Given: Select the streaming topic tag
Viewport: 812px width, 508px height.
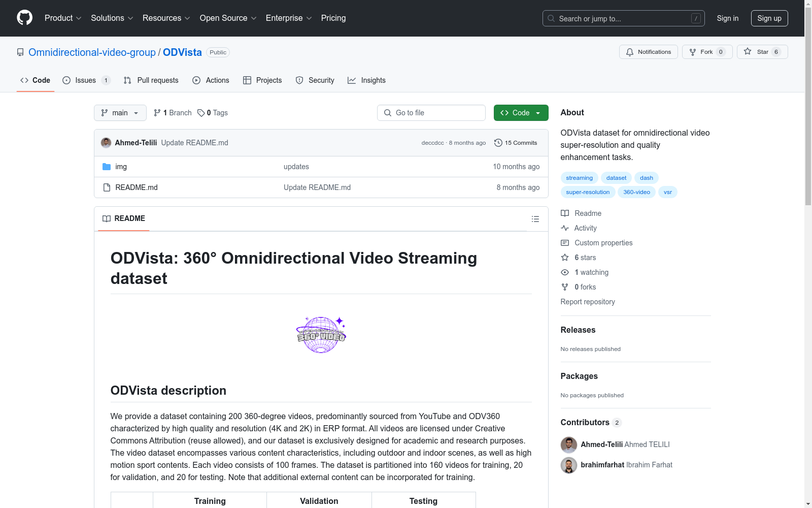Looking at the screenshot, I should coord(579,178).
